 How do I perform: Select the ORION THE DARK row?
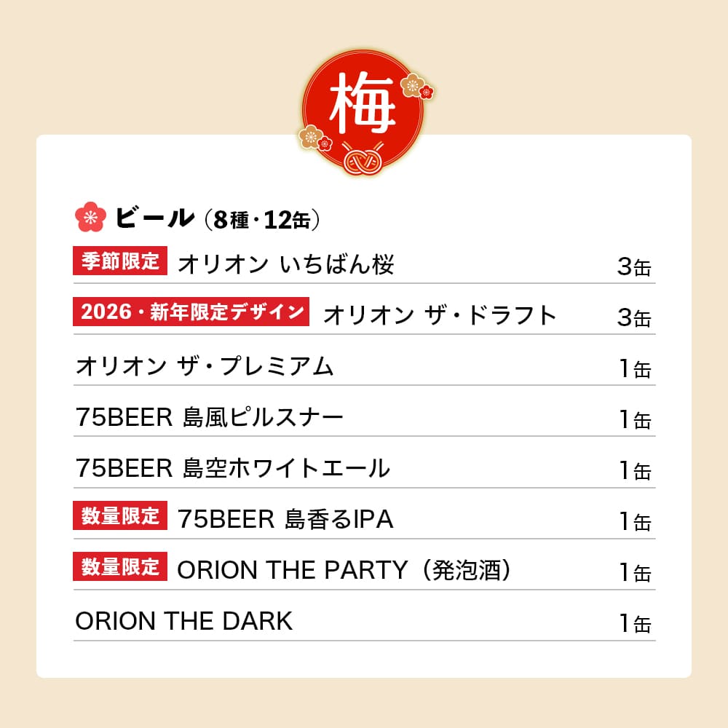click(183, 621)
